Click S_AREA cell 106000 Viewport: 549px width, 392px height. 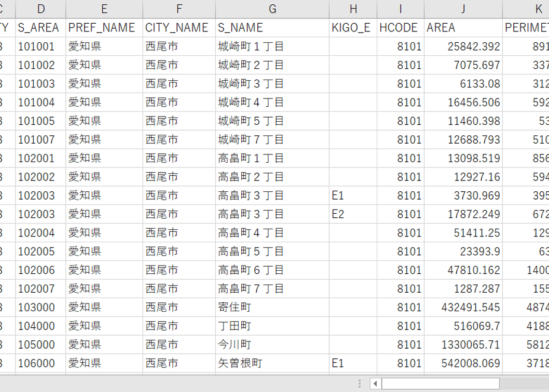[40, 363]
